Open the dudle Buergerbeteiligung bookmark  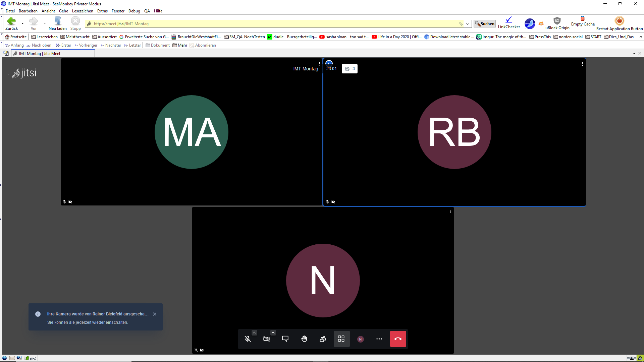pyautogui.click(x=292, y=37)
